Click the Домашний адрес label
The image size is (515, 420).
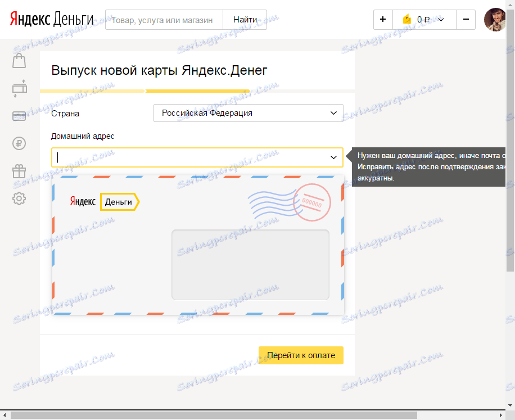point(83,136)
